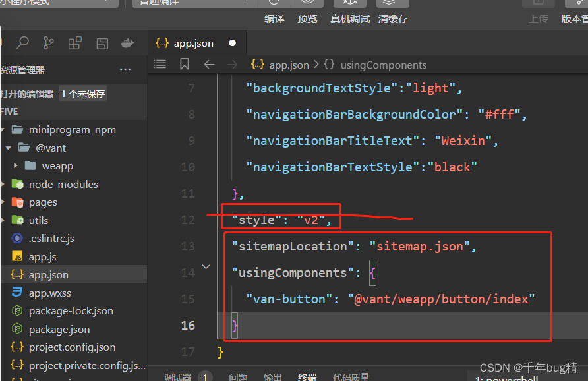Click the 清缓存 clear cache button
This screenshot has width=588, height=381.
(393, 18)
